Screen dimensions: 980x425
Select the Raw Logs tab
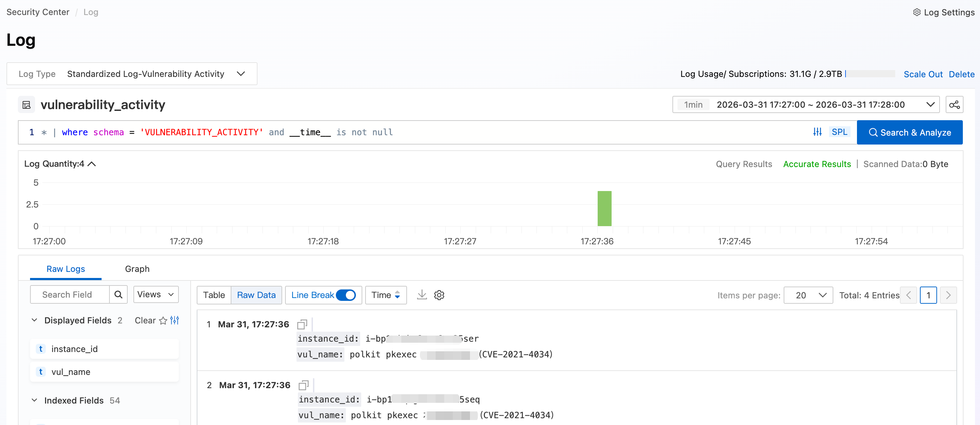tap(65, 269)
